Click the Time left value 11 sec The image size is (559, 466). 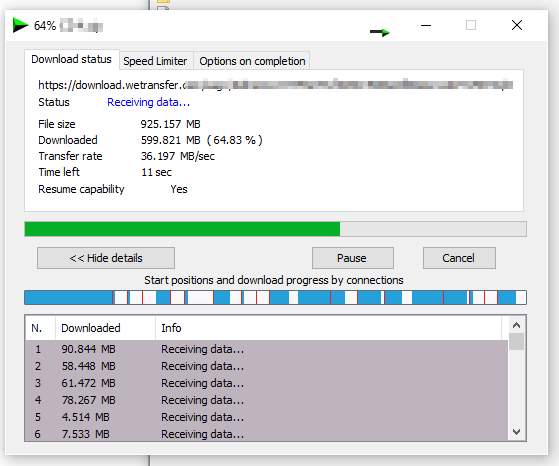pyautogui.click(x=156, y=172)
